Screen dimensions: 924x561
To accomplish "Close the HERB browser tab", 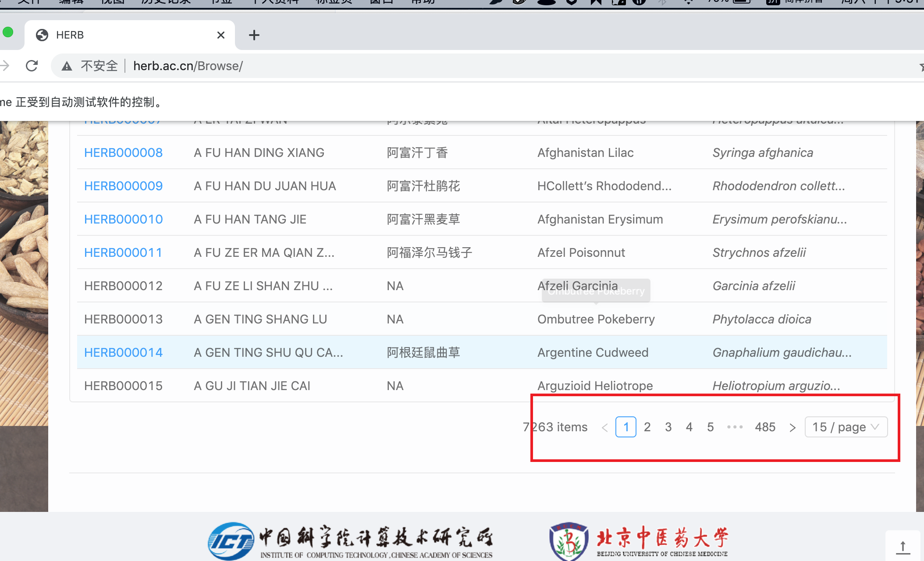I will tap(221, 35).
